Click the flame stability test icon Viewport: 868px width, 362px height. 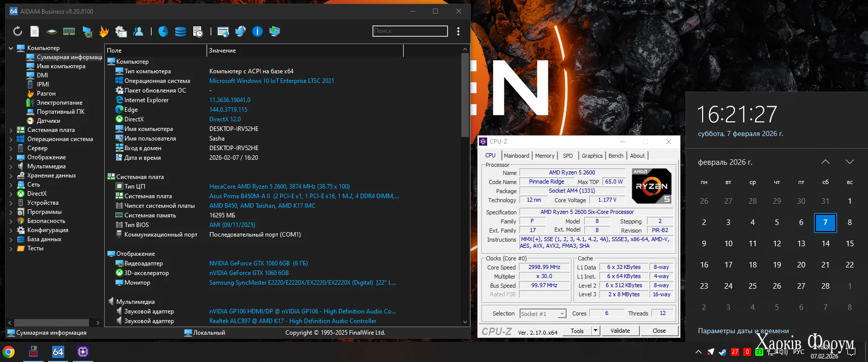coord(104,31)
